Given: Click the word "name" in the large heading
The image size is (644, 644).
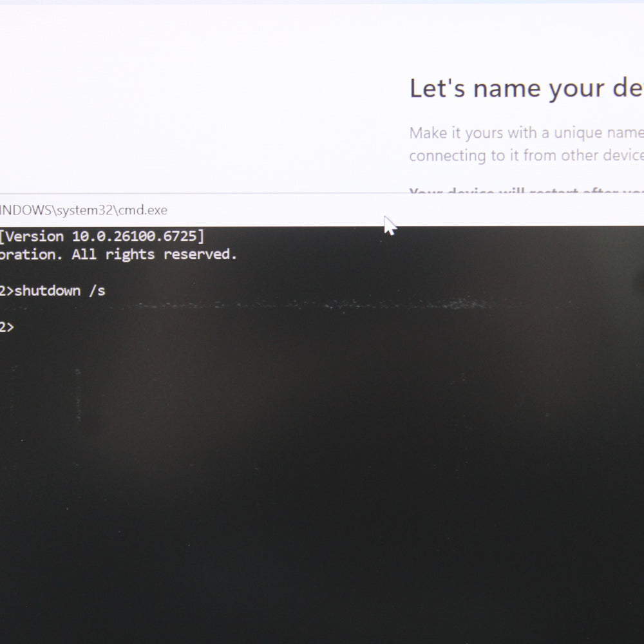Looking at the screenshot, I should [x=506, y=89].
